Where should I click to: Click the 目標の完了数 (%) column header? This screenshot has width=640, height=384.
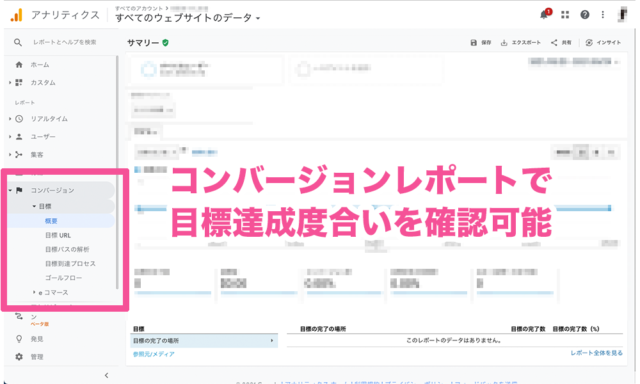coord(576,329)
